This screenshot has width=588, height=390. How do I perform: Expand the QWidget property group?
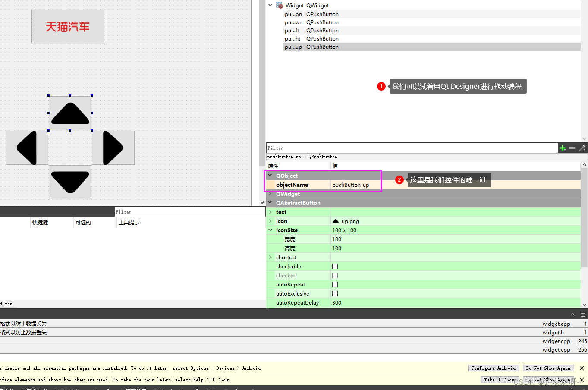click(x=270, y=194)
